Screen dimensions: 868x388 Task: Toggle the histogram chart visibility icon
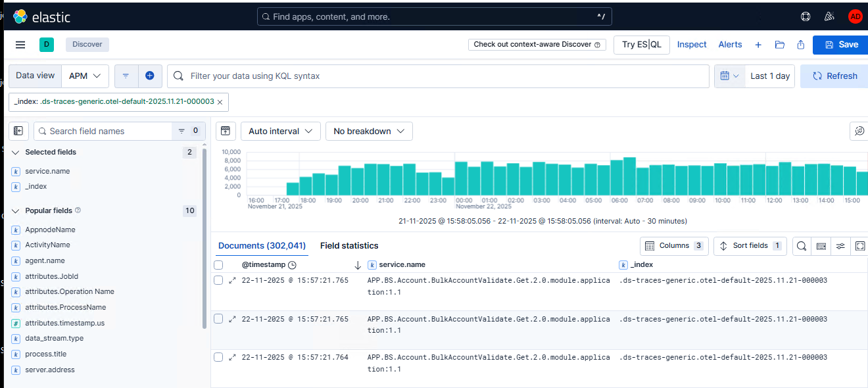tap(225, 131)
